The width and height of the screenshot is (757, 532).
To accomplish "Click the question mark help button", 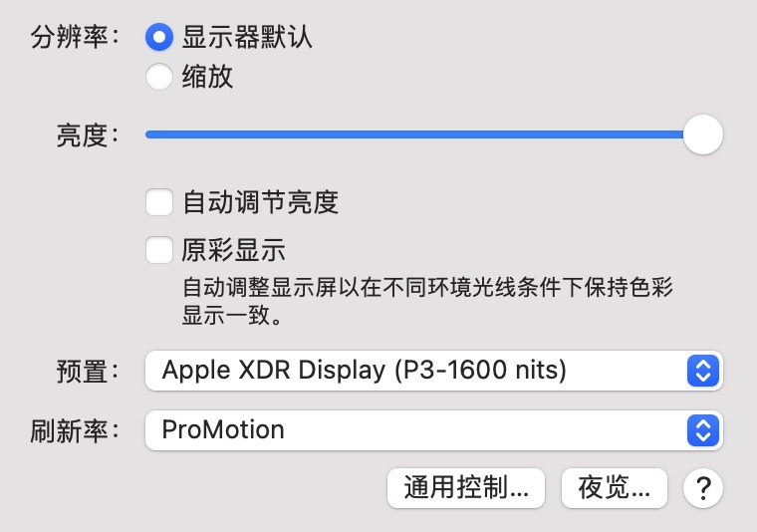I will 703,488.
